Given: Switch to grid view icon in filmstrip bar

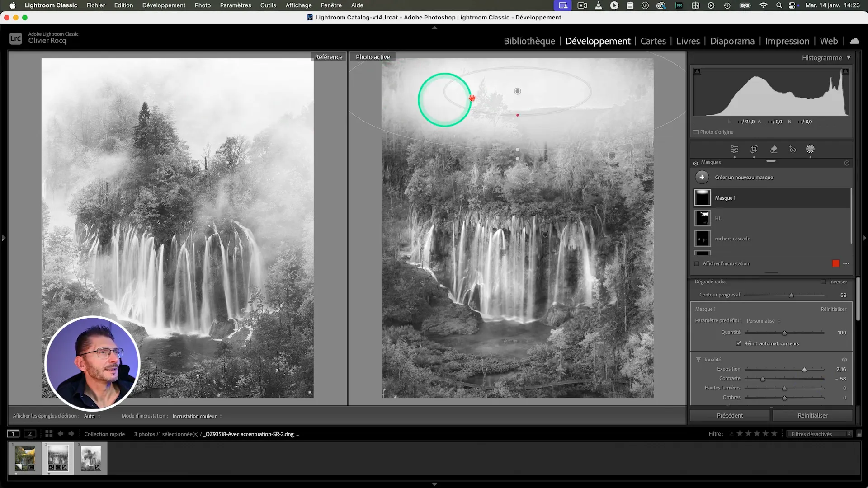Looking at the screenshot, I should [x=49, y=434].
